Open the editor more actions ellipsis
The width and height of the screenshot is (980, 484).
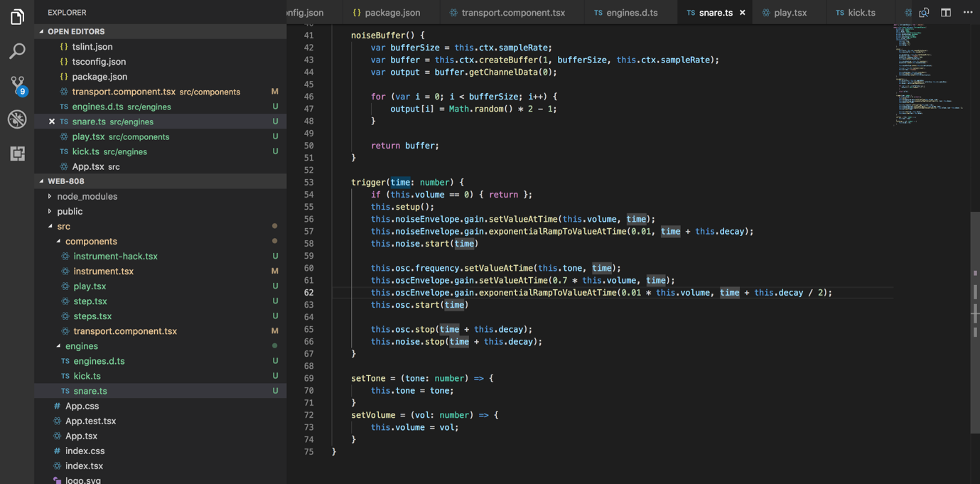point(967,13)
